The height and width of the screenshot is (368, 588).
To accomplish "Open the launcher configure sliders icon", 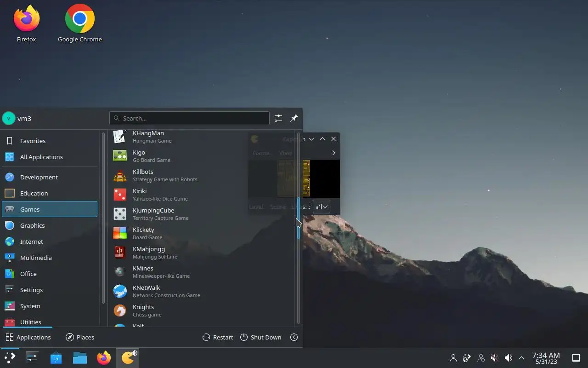I will tap(278, 118).
